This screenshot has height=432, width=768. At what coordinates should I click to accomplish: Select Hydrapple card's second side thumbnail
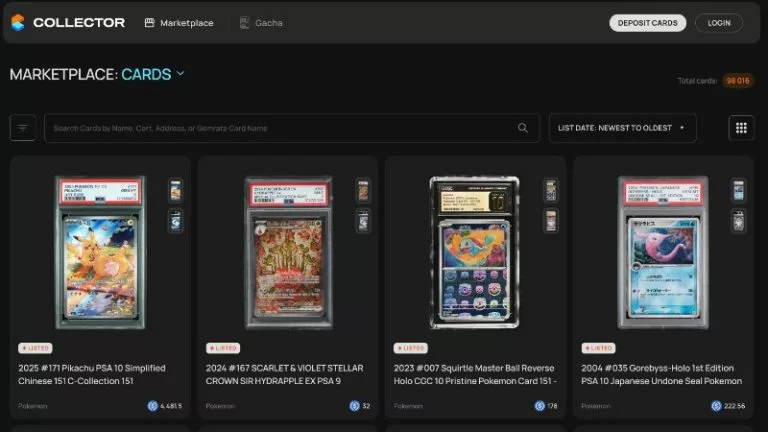tap(363, 221)
